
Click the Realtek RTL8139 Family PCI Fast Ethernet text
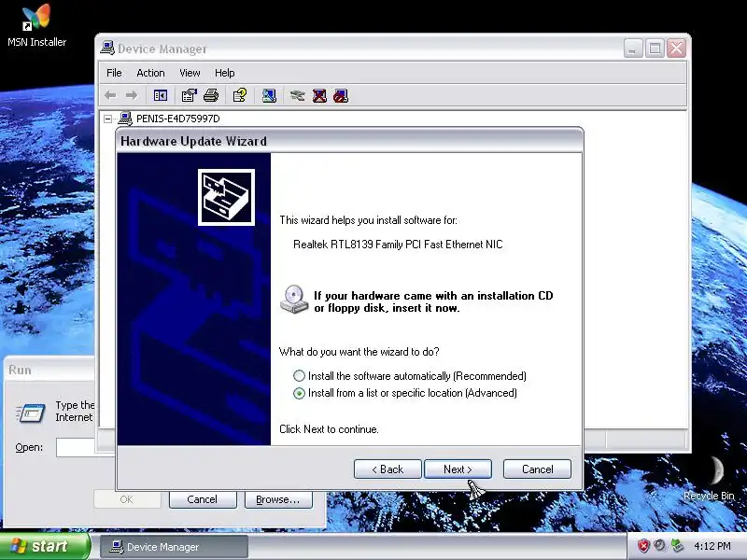coord(398,245)
